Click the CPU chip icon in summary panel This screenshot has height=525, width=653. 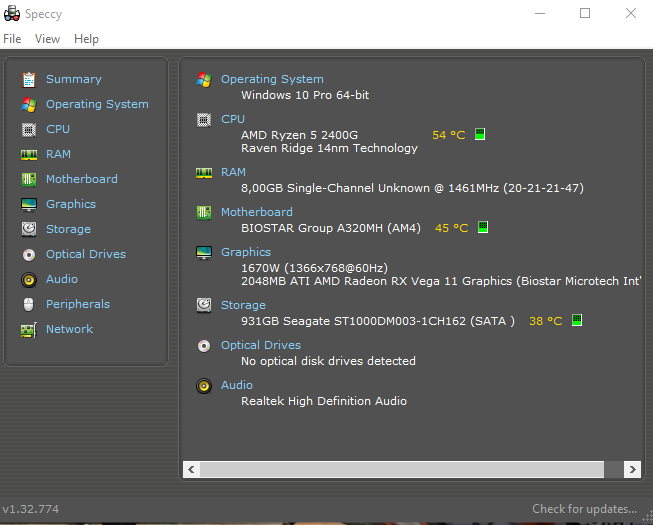click(204, 120)
